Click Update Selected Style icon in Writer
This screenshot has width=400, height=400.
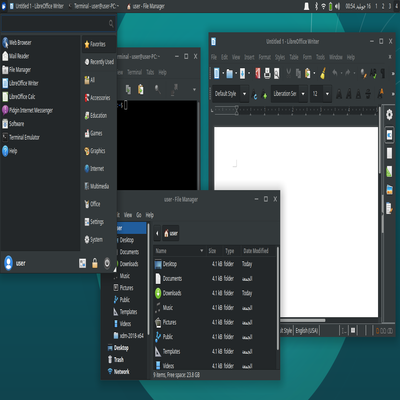[x=255, y=94]
